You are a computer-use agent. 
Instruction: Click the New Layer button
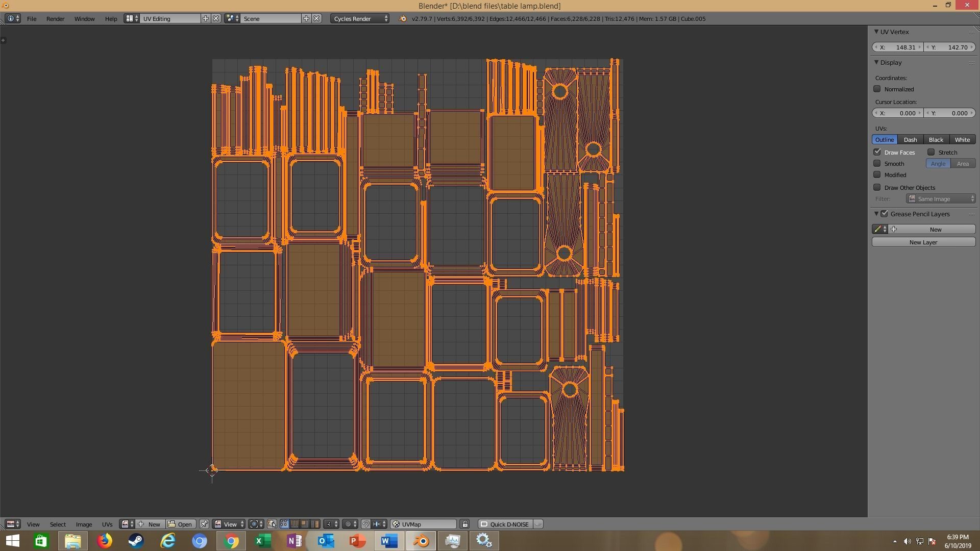coord(923,242)
